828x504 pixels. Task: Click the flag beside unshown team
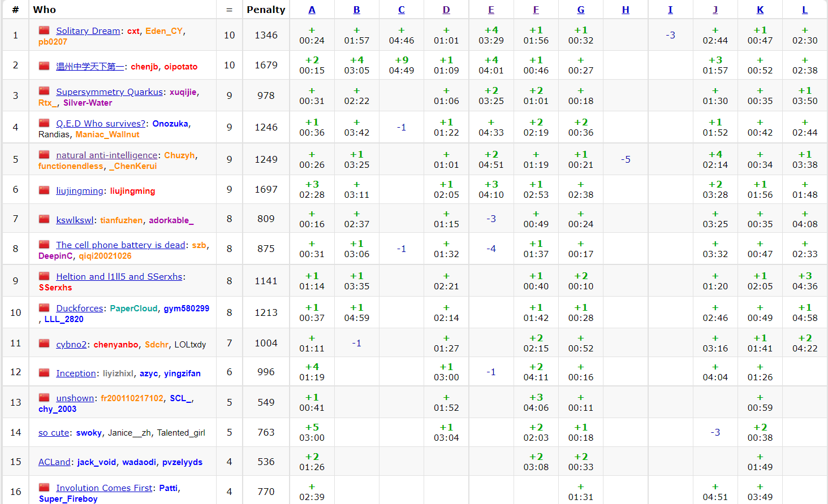(x=44, y=398)
